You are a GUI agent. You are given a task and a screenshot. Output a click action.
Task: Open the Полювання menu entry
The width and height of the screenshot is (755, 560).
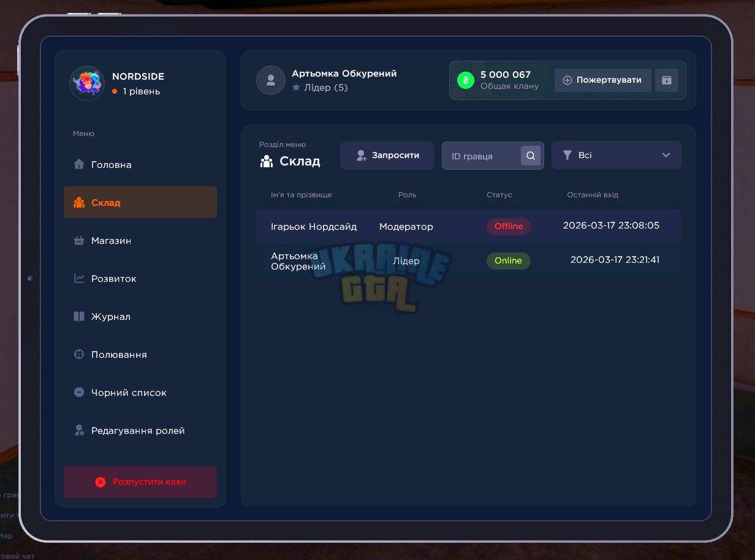point(140,354)
